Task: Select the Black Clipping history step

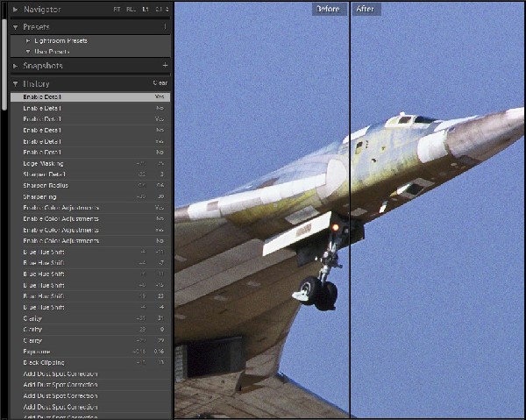Action: pos(90,363)
